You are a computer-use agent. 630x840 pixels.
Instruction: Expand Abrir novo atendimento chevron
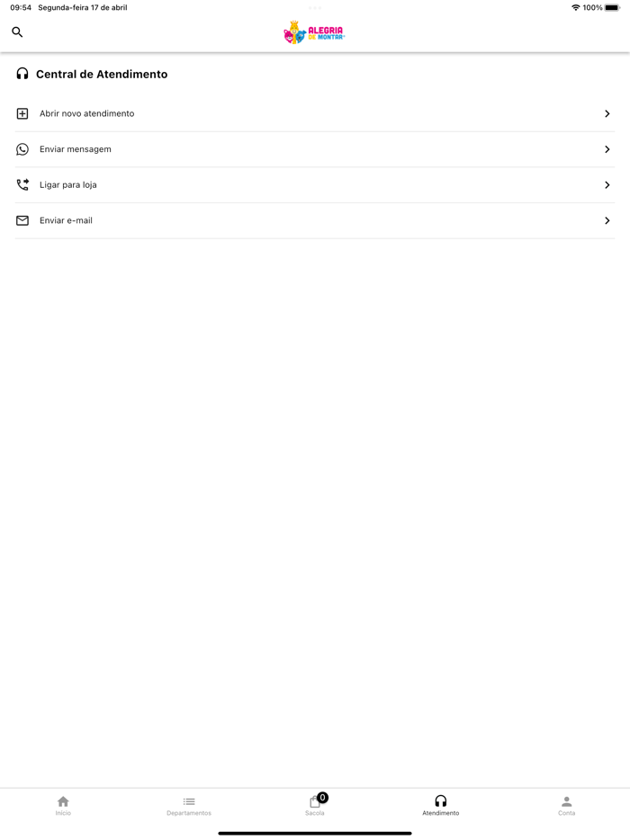click(x=607, y=114)
